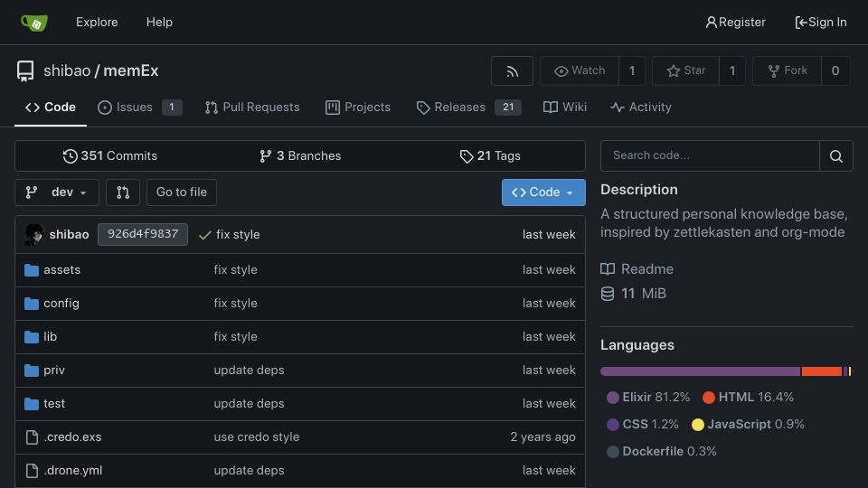The width and height of the screenshot is (868, 488).
Task: View the 351 Commits history
Action: (x=110, y=156)
